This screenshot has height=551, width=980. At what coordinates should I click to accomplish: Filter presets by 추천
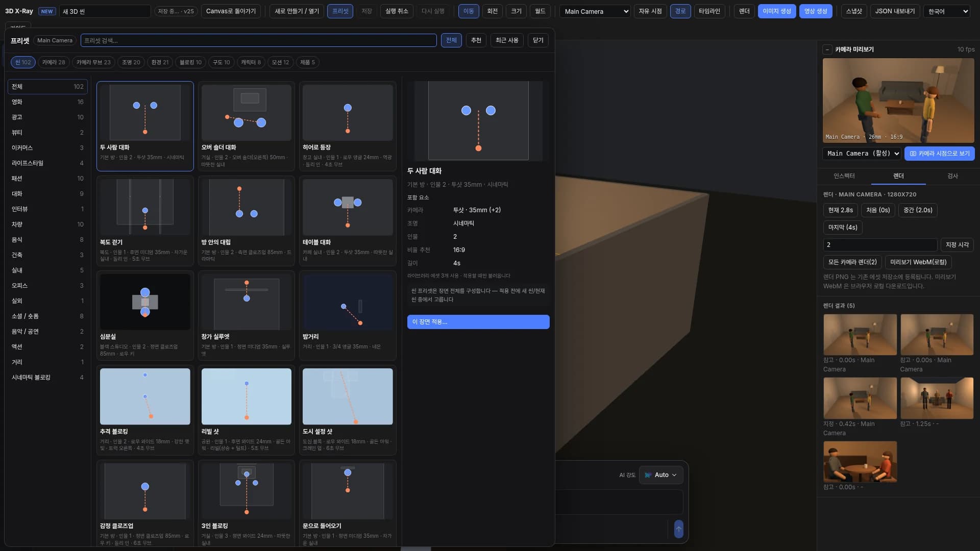point(476,40)
